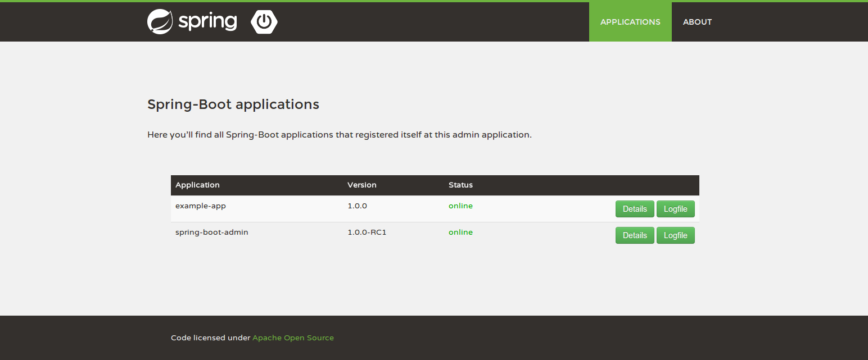The image size is (868, 360).
Task: Click the Status column header
Action: (460, 185)
